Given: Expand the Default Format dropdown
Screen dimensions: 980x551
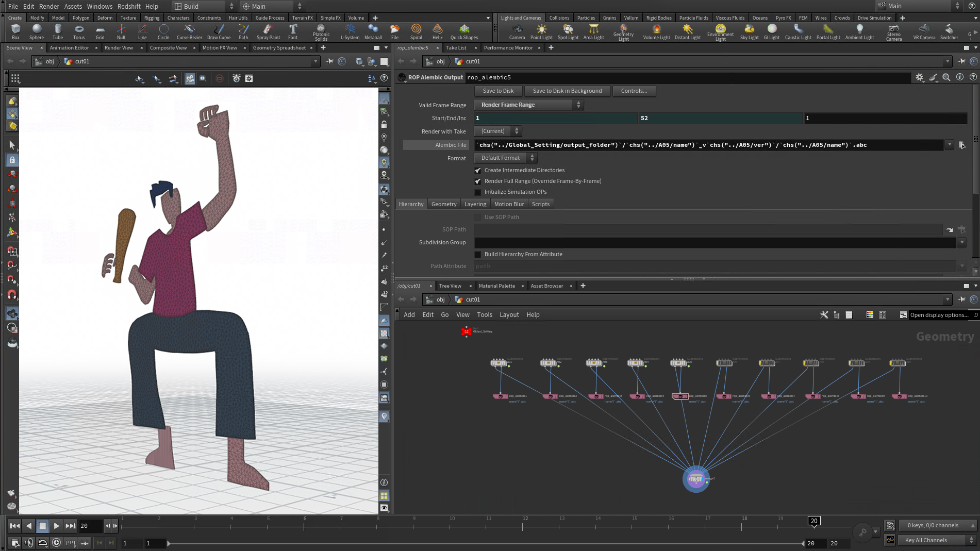Looking at the screenshot, I should point(505,158).
